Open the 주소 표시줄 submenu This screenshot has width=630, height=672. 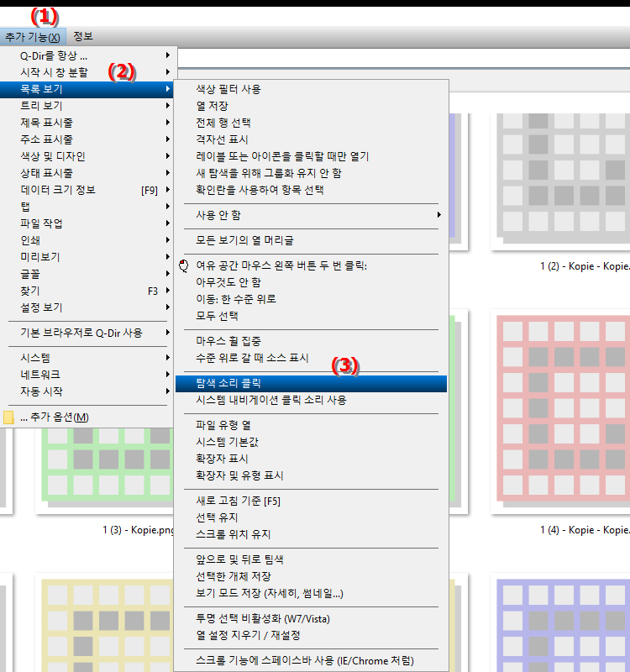[87, 139]
